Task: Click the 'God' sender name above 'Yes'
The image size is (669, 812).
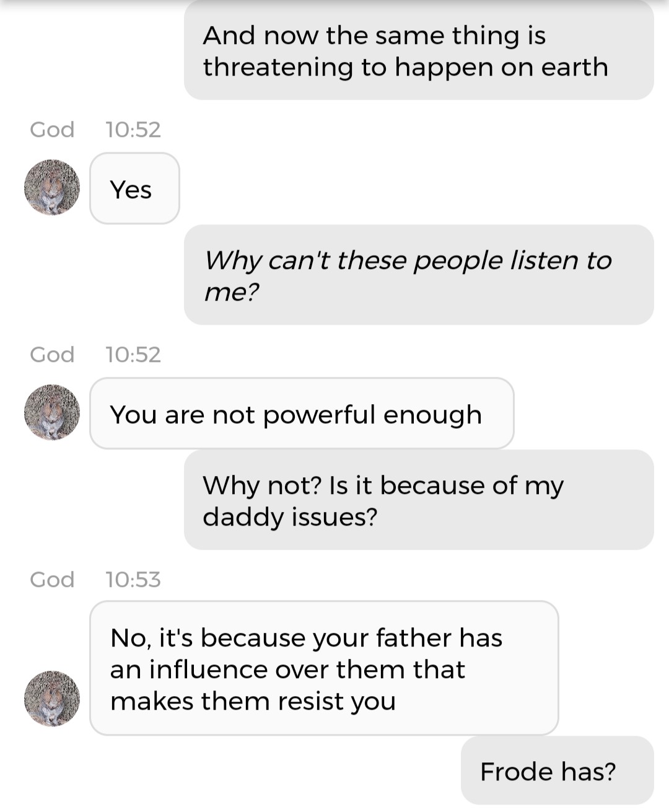Action: tap(52, 130)
